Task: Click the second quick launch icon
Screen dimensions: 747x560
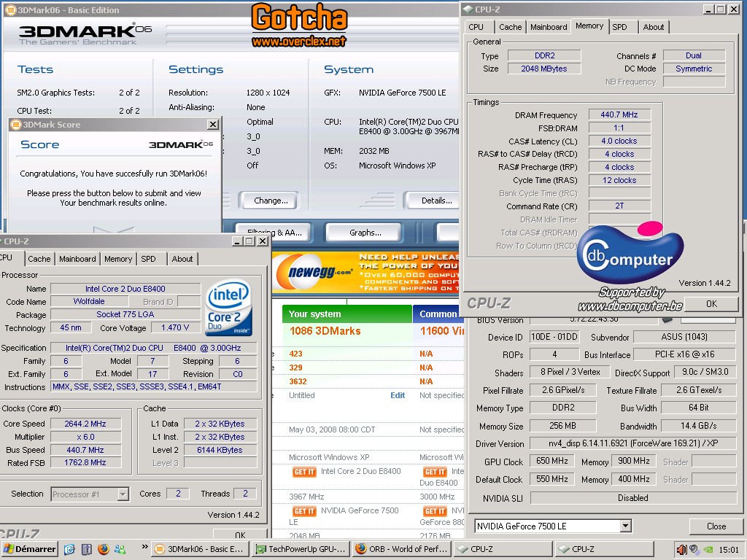Action: coord(86,550)
